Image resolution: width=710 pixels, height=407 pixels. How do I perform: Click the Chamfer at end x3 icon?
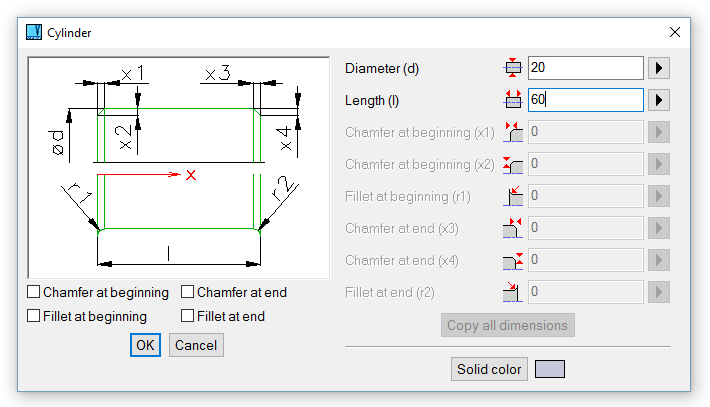pyautogui.click(x=513, y=228)
